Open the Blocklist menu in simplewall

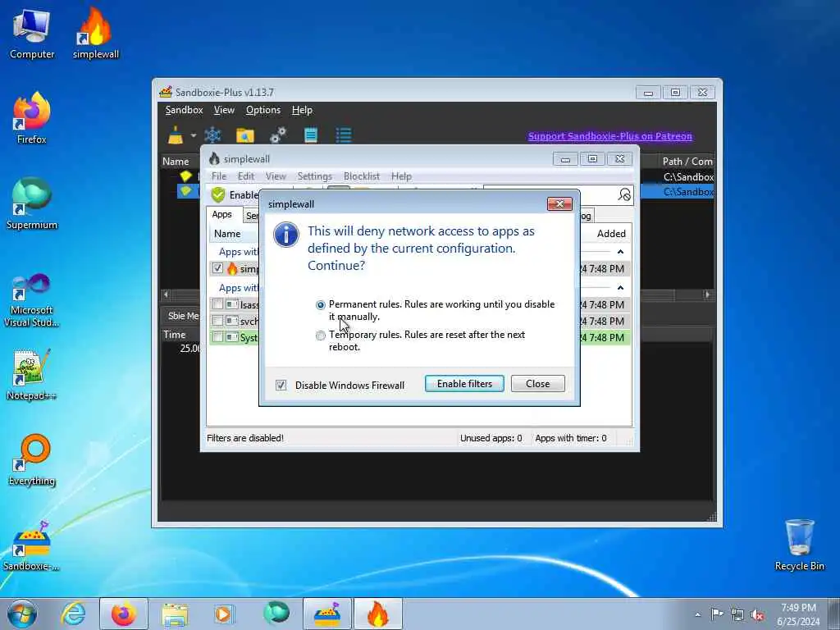pyautogui.click(x=362, y=176)
